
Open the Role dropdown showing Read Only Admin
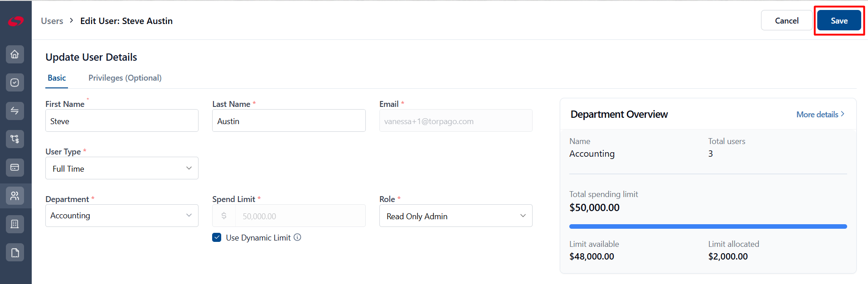coord(456,216)
